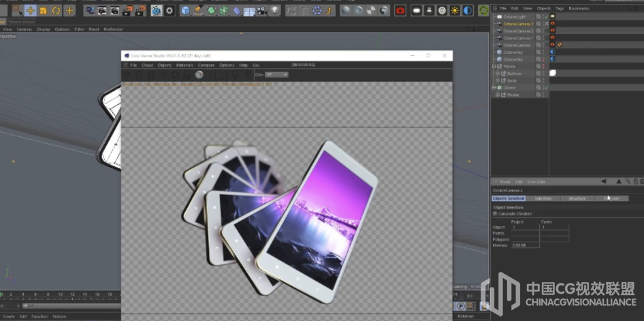Click the Material Manager Texture menu

pyautogui.click(x=59, y=316)
